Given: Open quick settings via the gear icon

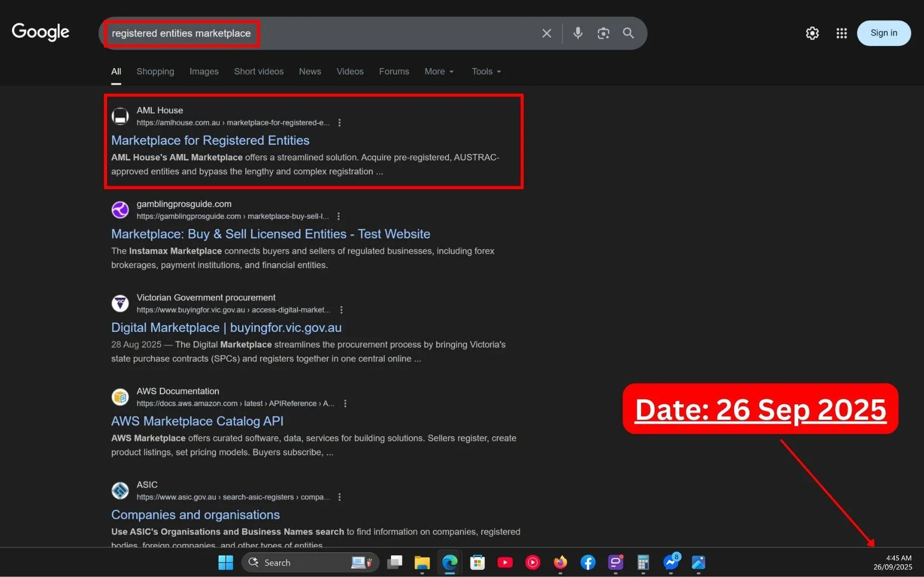Looking at the screenshot, I should click(x=812, y=33).
